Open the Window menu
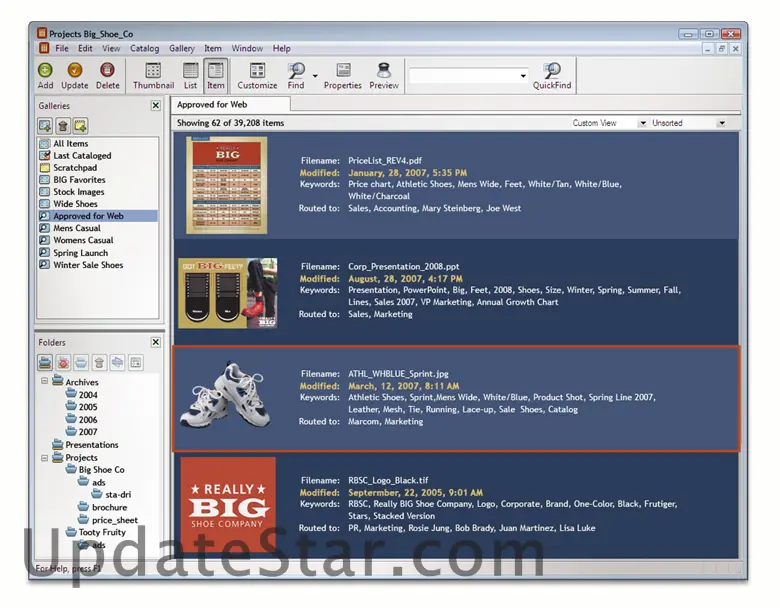The height and width of the screenshot is (609, 780). point(247,48)
